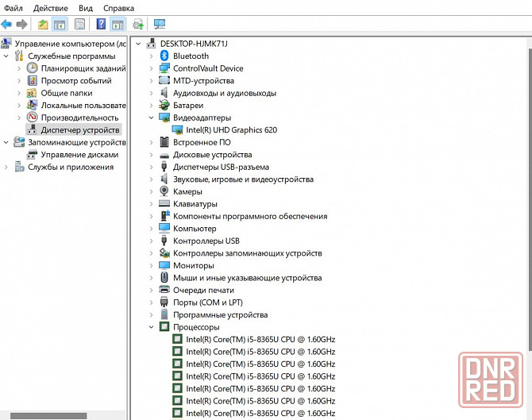Click the Up one level folder icon
The width and height of the screenshot is (532, 420).
pyautogui.click(x=43, y=24)
